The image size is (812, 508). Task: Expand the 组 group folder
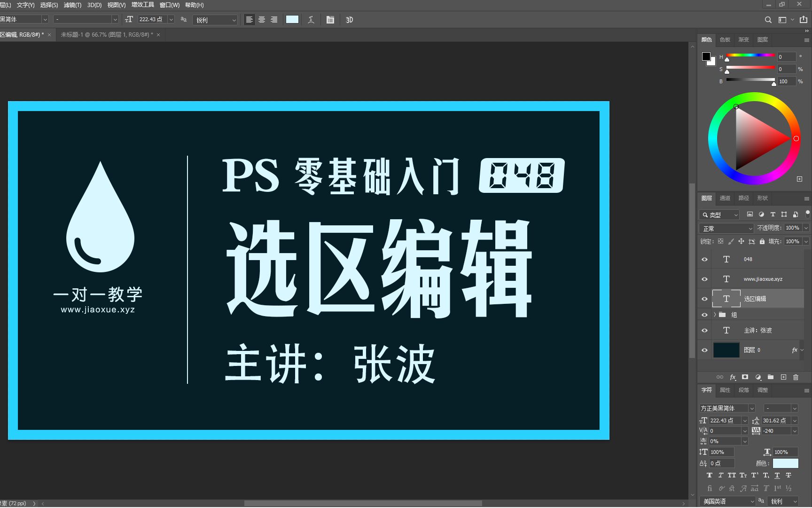715,315
